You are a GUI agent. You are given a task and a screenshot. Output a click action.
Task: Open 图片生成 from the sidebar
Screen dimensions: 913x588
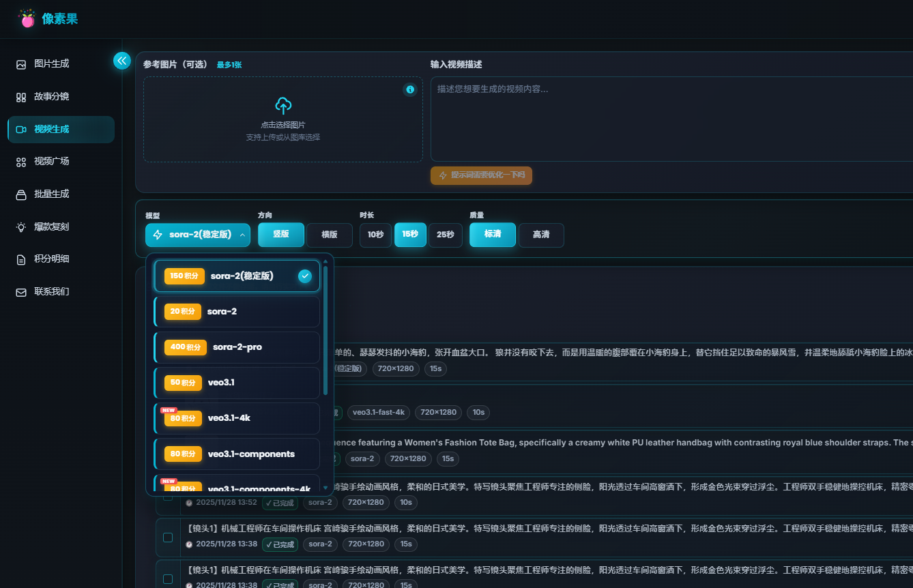(52, 64)
